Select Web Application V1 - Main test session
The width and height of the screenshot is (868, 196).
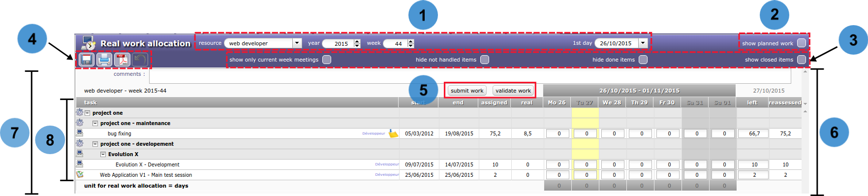[x=146, y=175]
